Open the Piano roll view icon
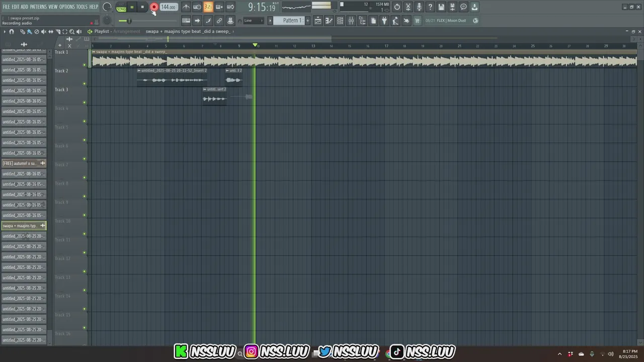This screenshot has height=362, width=644. click(x=329, y=21)
